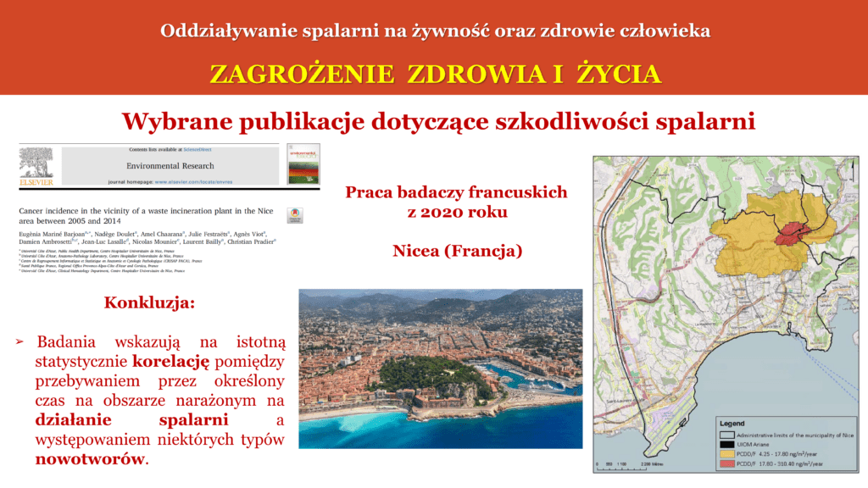This screenshot has height=488, width=868.
Task: Click the black UIOM Ariane legend swatch
Action: click(726, 444)
